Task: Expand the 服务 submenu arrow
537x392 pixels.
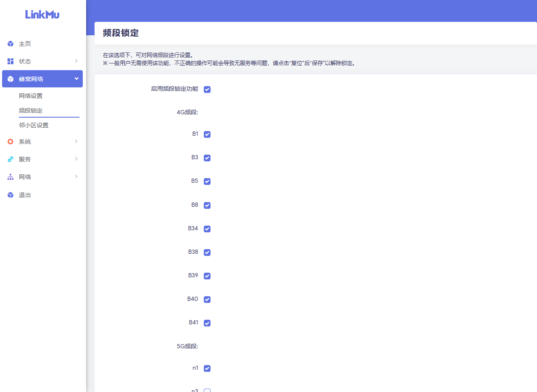Action: coord(76,159)
